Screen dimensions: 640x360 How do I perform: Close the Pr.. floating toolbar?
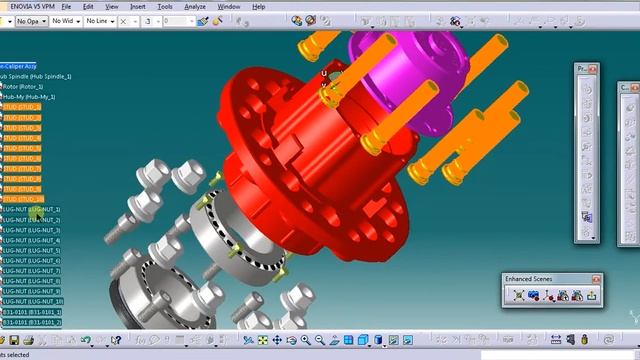pos(592,69)
